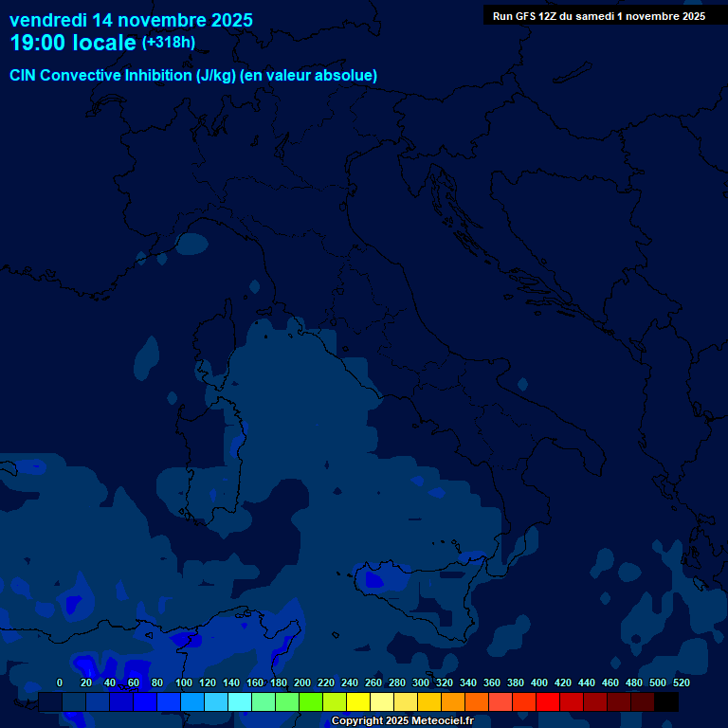The height and width of the screenshot is (728, 728).
Task: Click the dark maroon swatch below 480
Action: pos(643,701)
